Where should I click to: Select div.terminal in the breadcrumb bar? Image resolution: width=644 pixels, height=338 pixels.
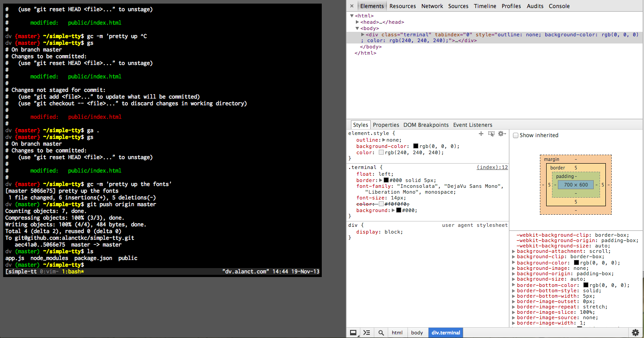(x=446, y=333)
